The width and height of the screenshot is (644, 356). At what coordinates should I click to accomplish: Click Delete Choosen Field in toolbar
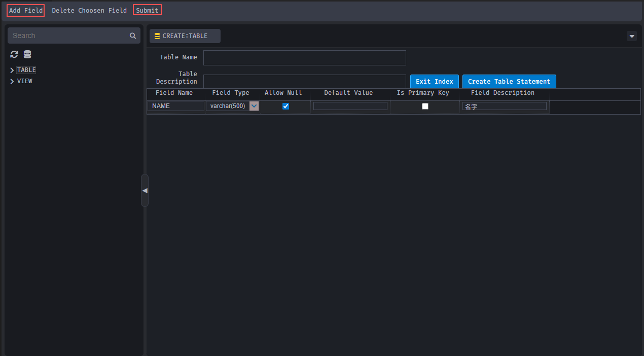89,10
